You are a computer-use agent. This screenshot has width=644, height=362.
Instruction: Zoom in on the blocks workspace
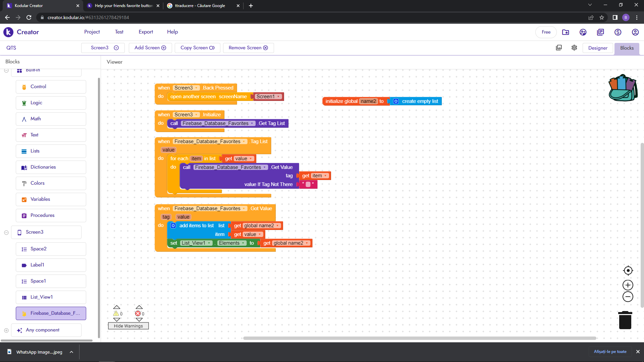coord(628,285)
